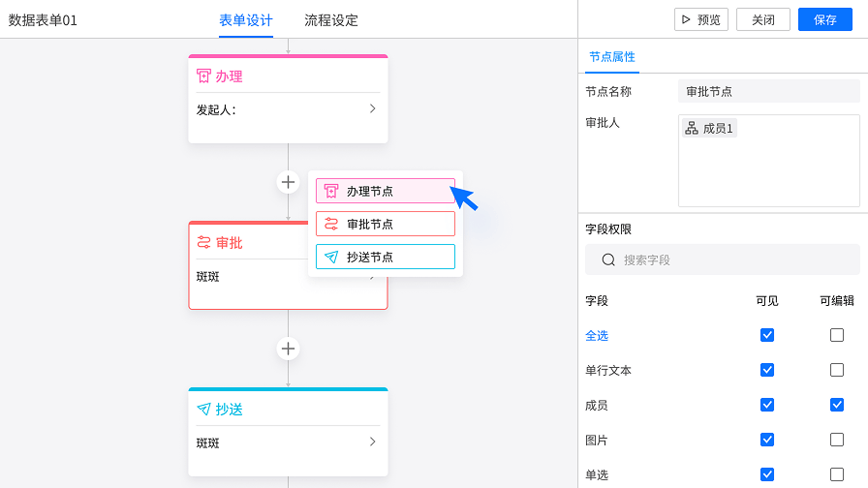Tick 全选 可编辑 checkbox

[837, 335]
